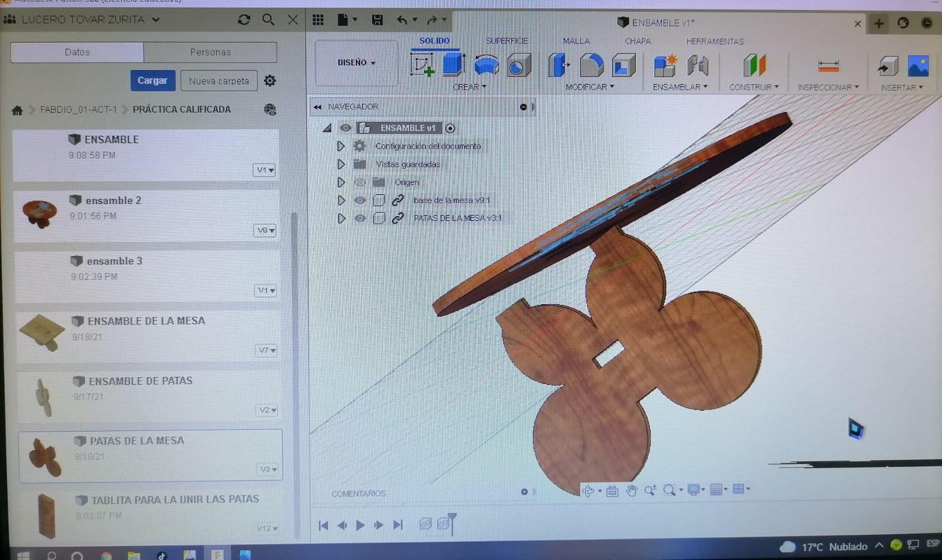
Task: Open data panel settings gear
Action: (x=270, y=81)
